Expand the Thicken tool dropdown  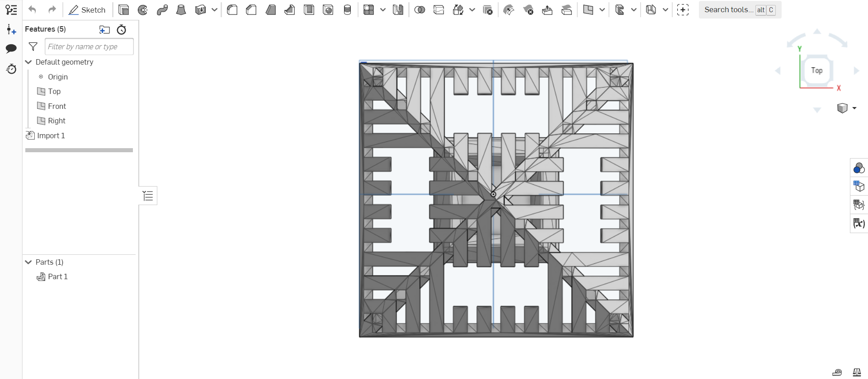(x=215, y=9)
